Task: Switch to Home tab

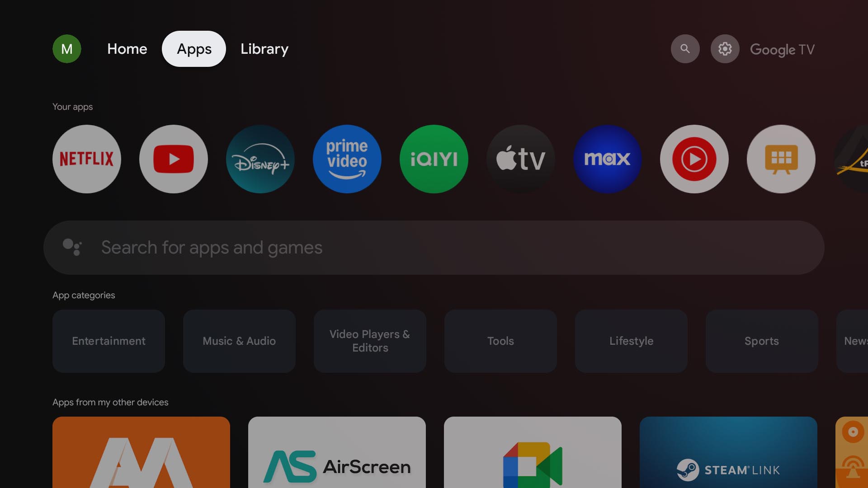Action: tap(127, 48)
